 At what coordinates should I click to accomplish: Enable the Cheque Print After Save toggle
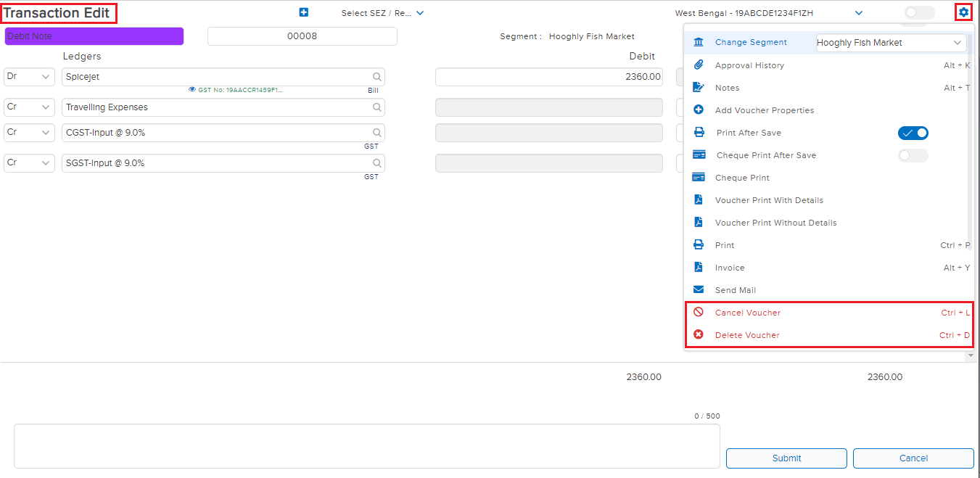(913, 155)
